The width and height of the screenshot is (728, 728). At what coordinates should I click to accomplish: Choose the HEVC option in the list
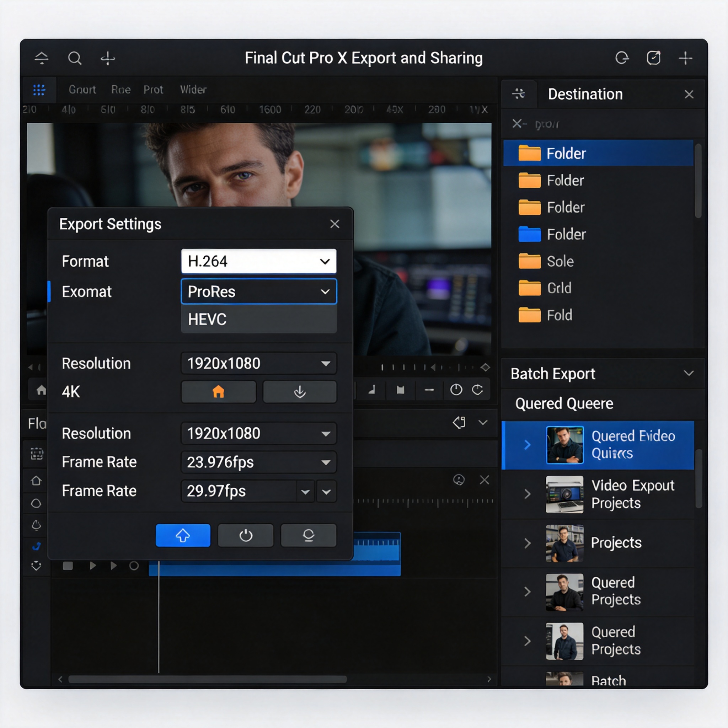coord(259,319)
